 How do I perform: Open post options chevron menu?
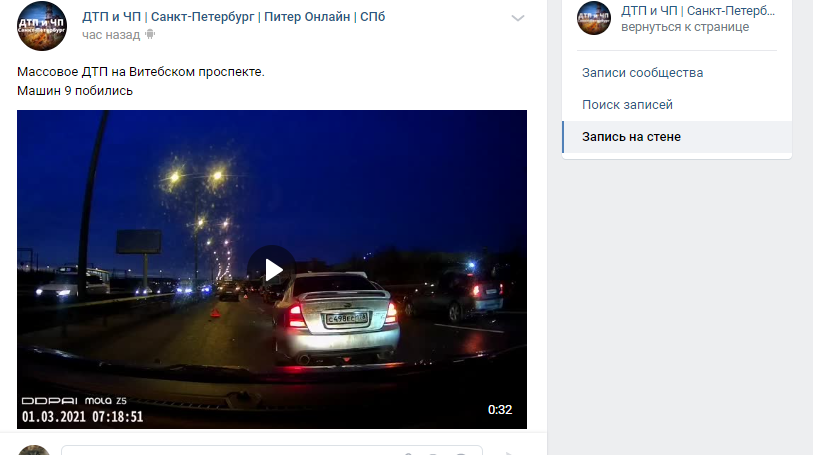pyautogui.click(x=517, y=18)
